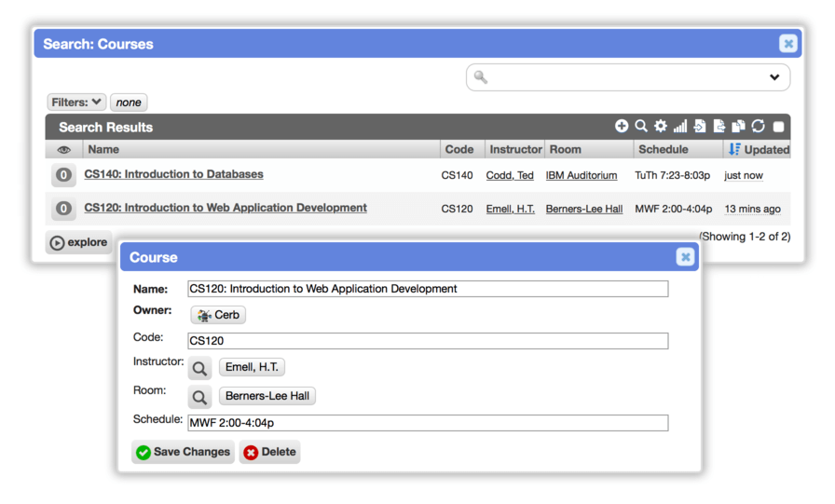Sort results by Name column header
The image size is (835, 504).
(103, 150)
